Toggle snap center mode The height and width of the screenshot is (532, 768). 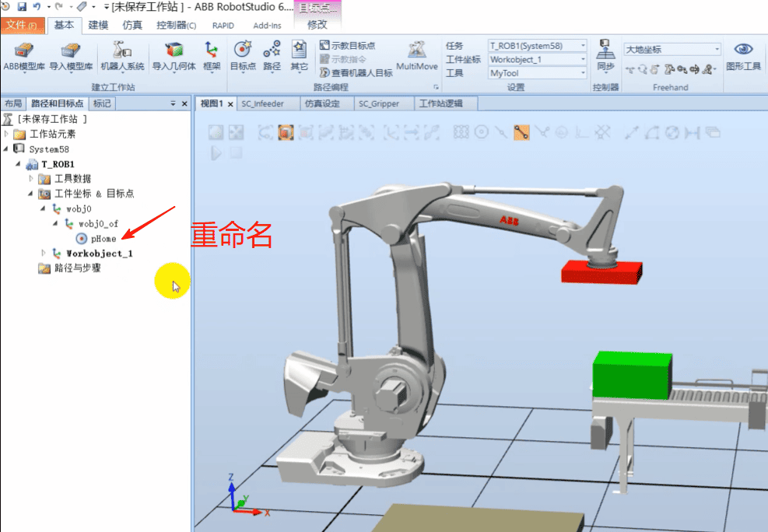point(482,132)
